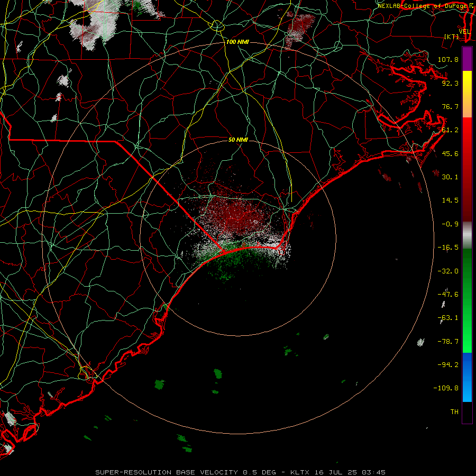Select the -16.5 scale value
Viewport: 476px width, 476px height.
click(448, 248)
